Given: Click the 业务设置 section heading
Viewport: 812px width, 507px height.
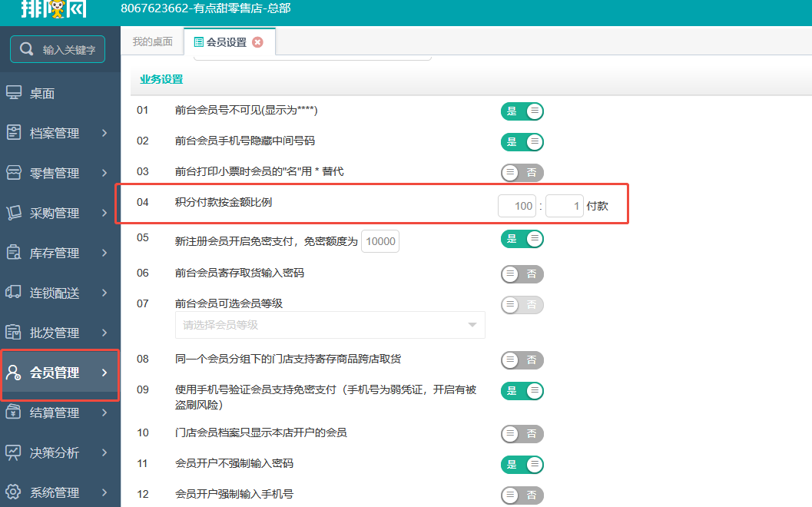Looking at the screenshot, I should point(161,79).
